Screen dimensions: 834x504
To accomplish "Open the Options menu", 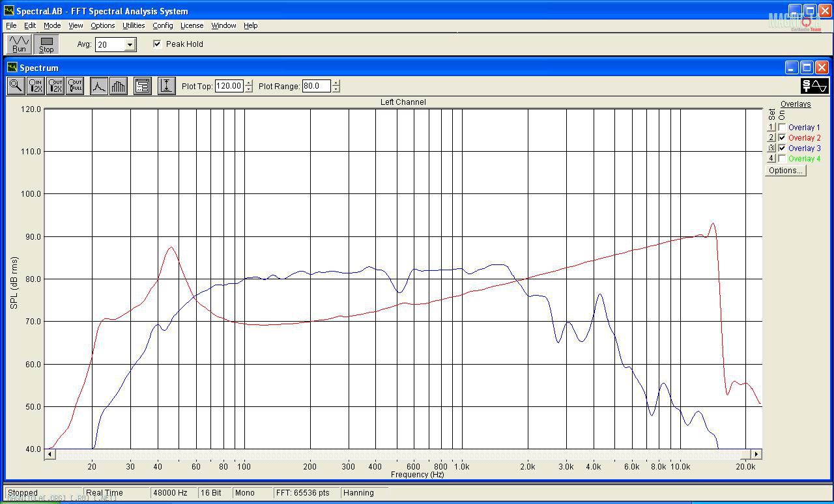I will pyautogui.click(x=102, y=25).
